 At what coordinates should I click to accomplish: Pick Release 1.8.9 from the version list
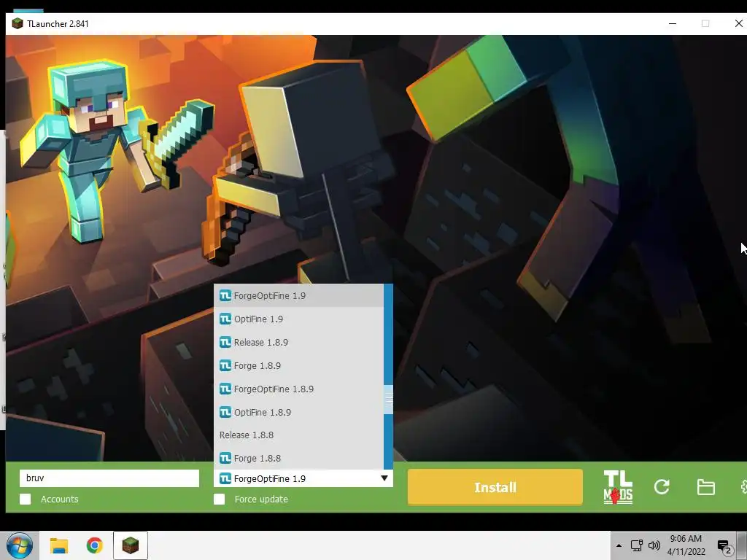(x=298, y=343)
